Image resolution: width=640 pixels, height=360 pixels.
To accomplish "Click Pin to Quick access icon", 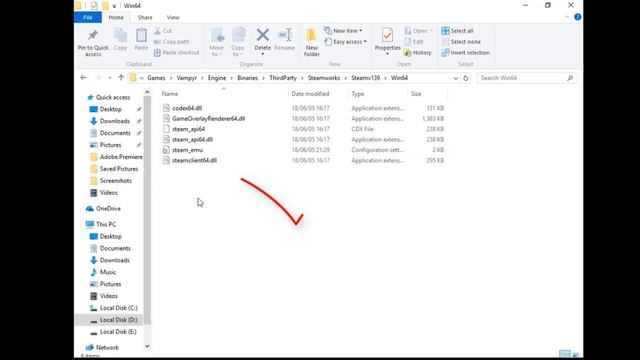I will coord(93,36).
